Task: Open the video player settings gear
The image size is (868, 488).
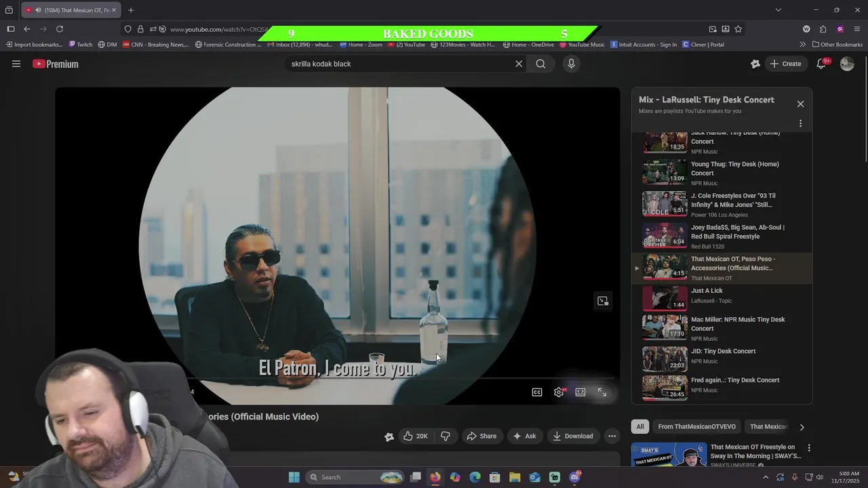Action: click(x=559, y=392)
